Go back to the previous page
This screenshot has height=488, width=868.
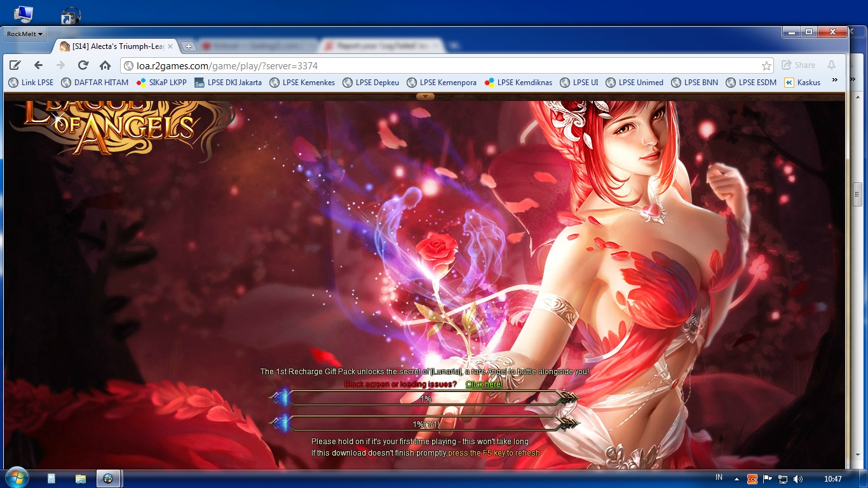[x=38, y=65]
